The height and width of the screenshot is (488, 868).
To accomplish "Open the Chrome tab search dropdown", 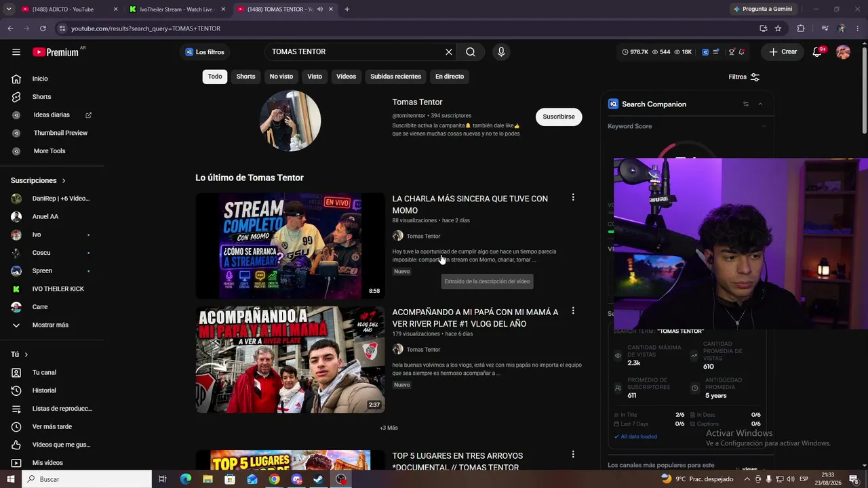I will 9,9.
